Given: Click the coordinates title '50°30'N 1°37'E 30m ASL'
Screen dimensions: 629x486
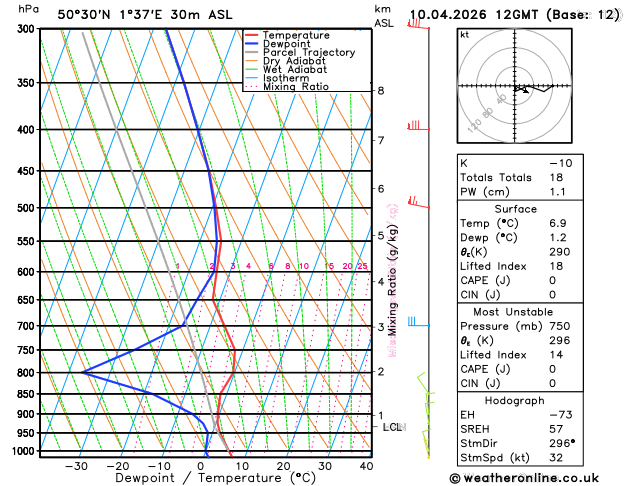Looking at the screenshot, I should click(x=145, y=15).
